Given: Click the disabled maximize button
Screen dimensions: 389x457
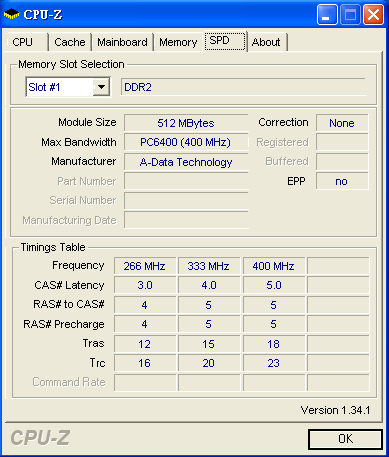Looking at the screenshot, I should [350, 15].
